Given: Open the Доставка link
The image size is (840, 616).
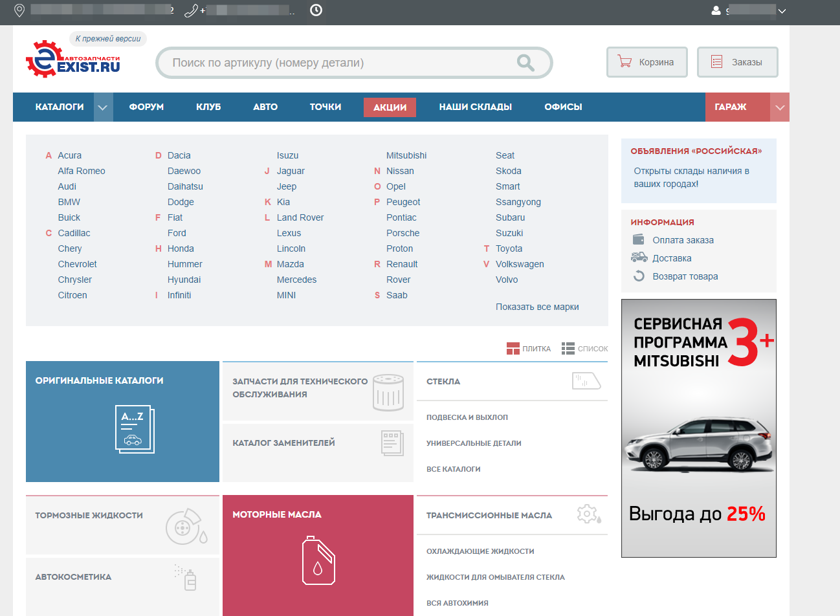Looking at the screenshot, I should [672, 258].
